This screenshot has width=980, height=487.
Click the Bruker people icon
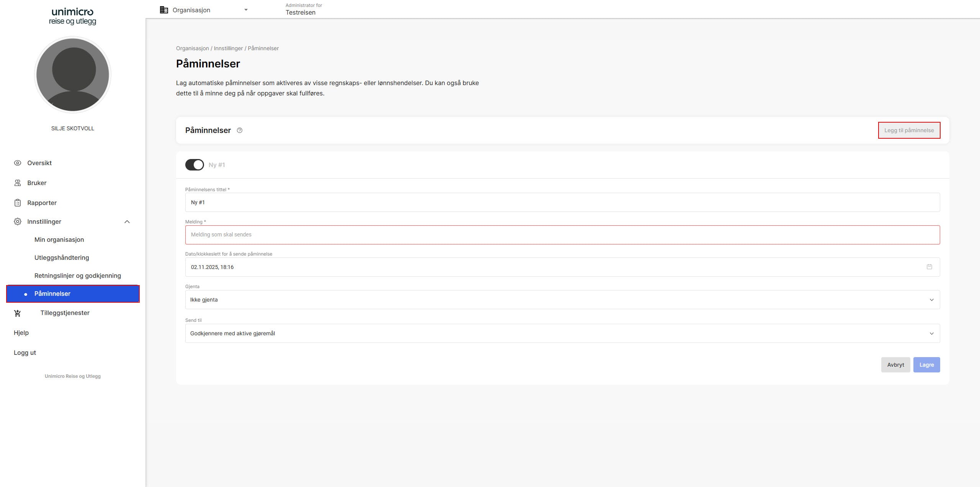coord(18,183)
